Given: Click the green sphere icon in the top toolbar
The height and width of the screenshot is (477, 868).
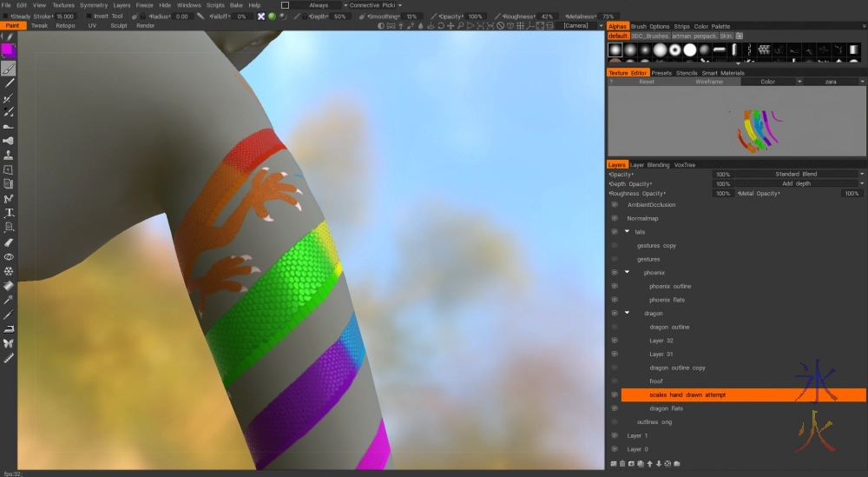Looking at the screenshot, I should click(272, 17).
